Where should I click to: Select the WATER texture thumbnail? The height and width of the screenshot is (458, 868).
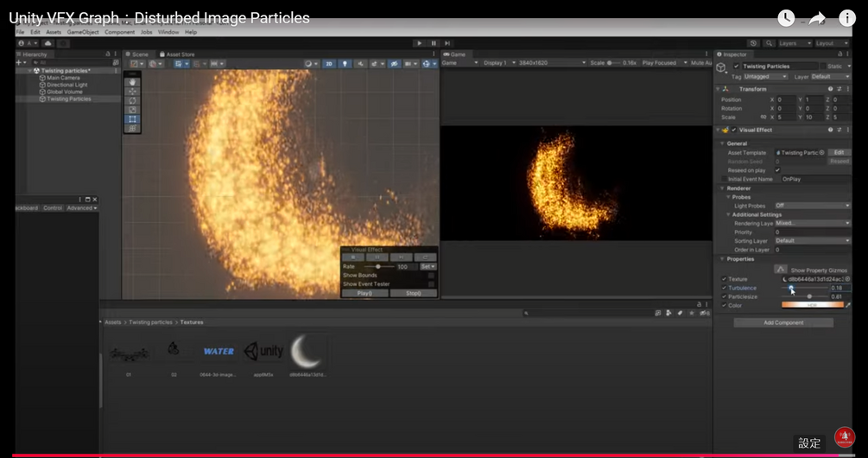(x=219, y=351)
